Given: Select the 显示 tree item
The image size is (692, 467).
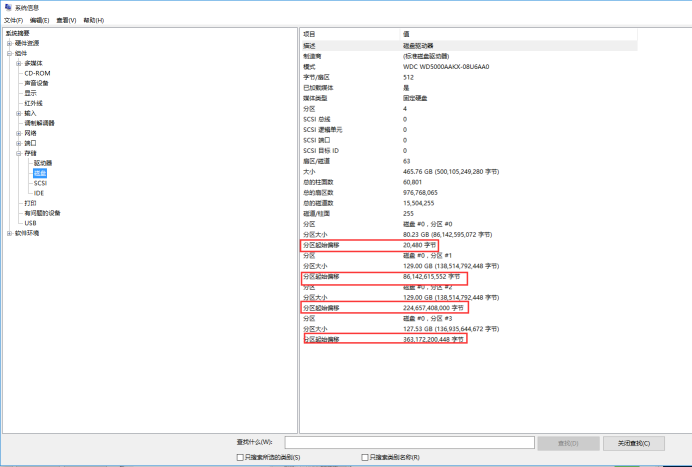Looking at the screenshot, I should 30,93.
